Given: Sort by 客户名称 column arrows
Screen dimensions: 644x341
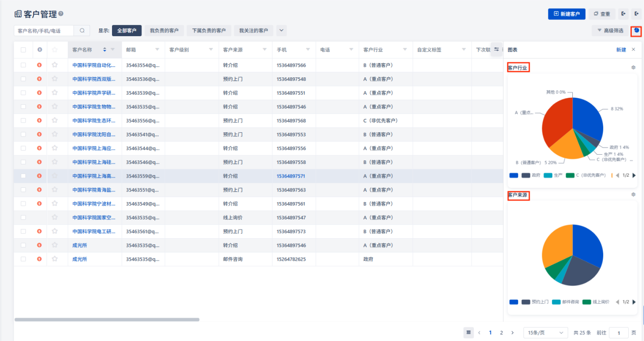Looking at the screenshot, I should pyautogui.click(x=105, y=49).
